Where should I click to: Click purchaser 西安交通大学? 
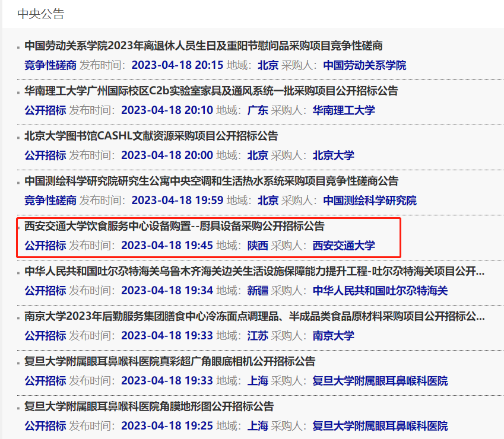[344, 246]
